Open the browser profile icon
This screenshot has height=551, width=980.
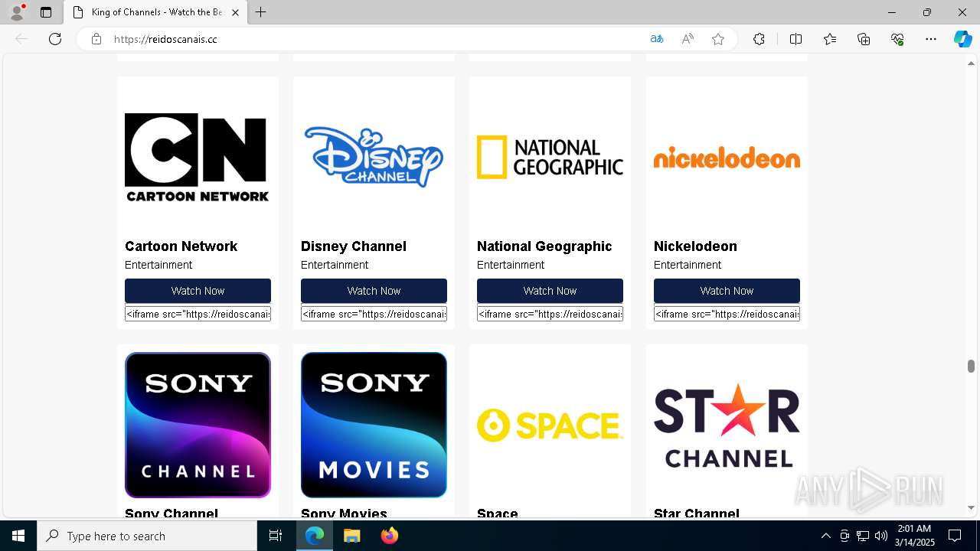17,12
